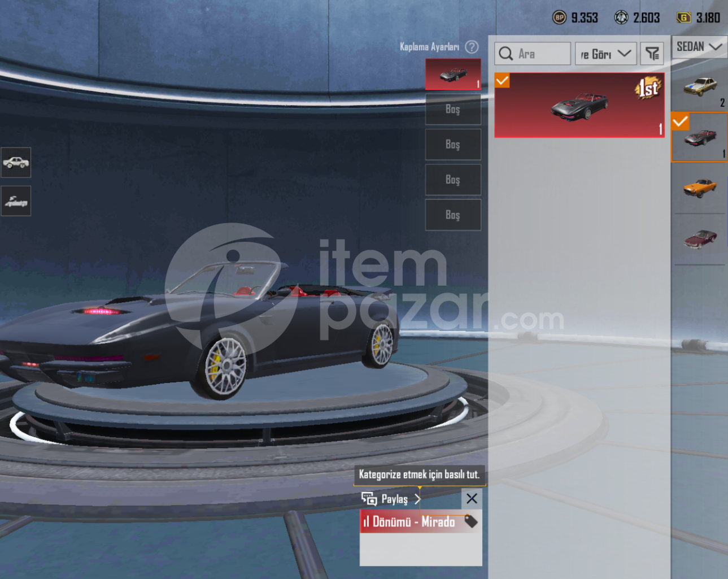Click the 1st badge on skin card
This screenshot has height=579, width=728.
click(648, 88)
